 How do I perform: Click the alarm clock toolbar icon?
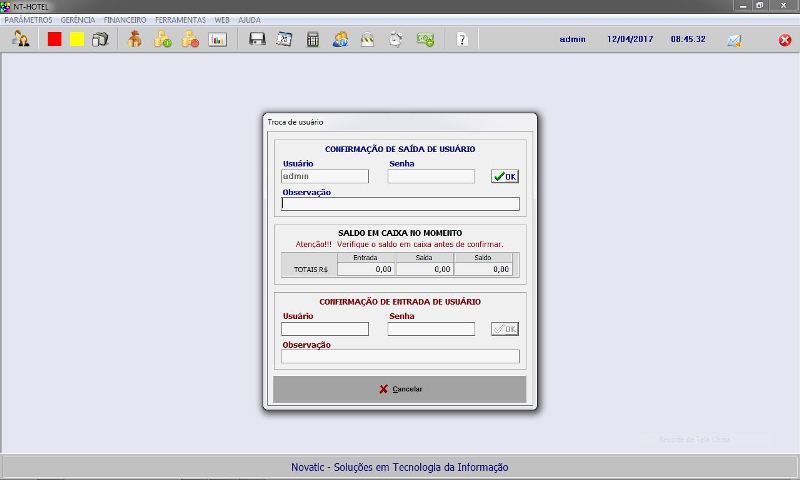click(x=396, y=40)
